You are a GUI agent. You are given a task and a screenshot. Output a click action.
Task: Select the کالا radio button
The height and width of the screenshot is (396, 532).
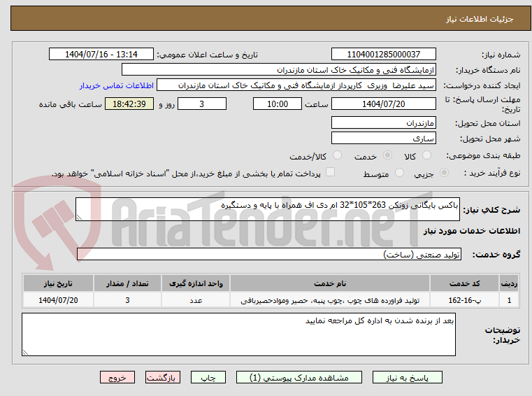click(x=426, y=155)
